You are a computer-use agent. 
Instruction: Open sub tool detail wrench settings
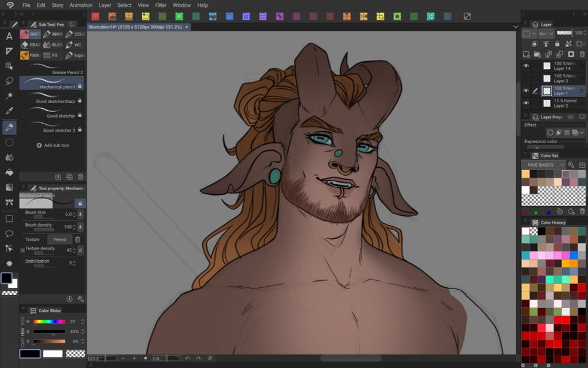[x=80, y=299]
